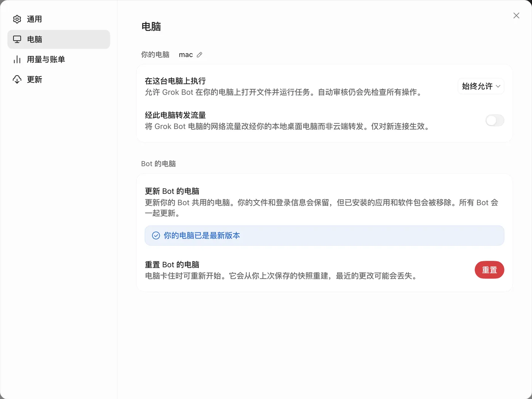The width and height of the screenshot is (532, 399).
Task: Click the description starting 电脑卡住时可重新开始
Action: click(x=282, y=276)
